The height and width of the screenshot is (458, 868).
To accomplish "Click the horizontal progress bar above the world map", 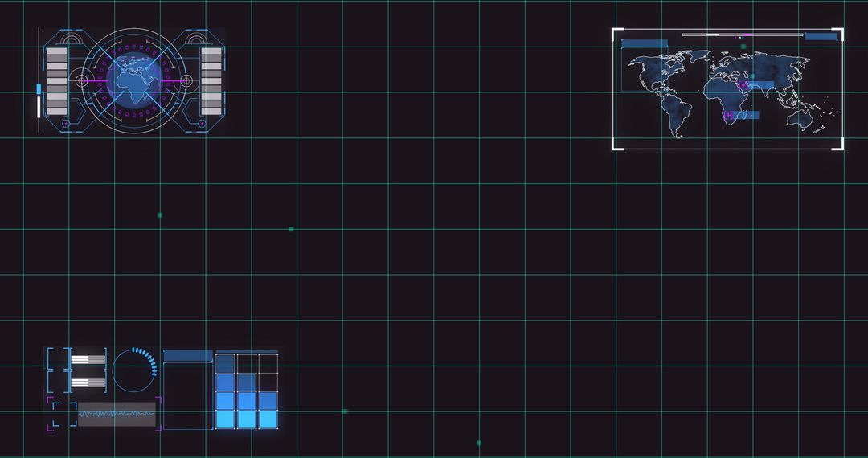I will pyautogui.click(x=741, y=35).
